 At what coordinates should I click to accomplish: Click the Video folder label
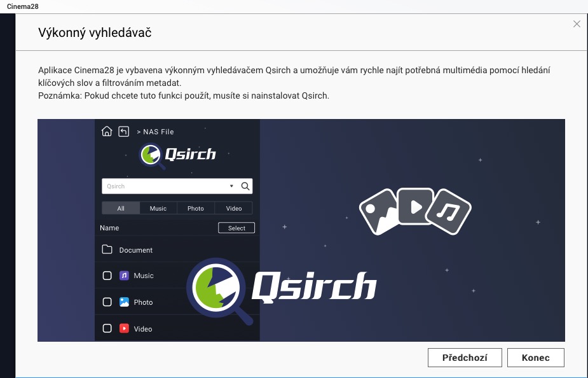[x=143, y=329]
